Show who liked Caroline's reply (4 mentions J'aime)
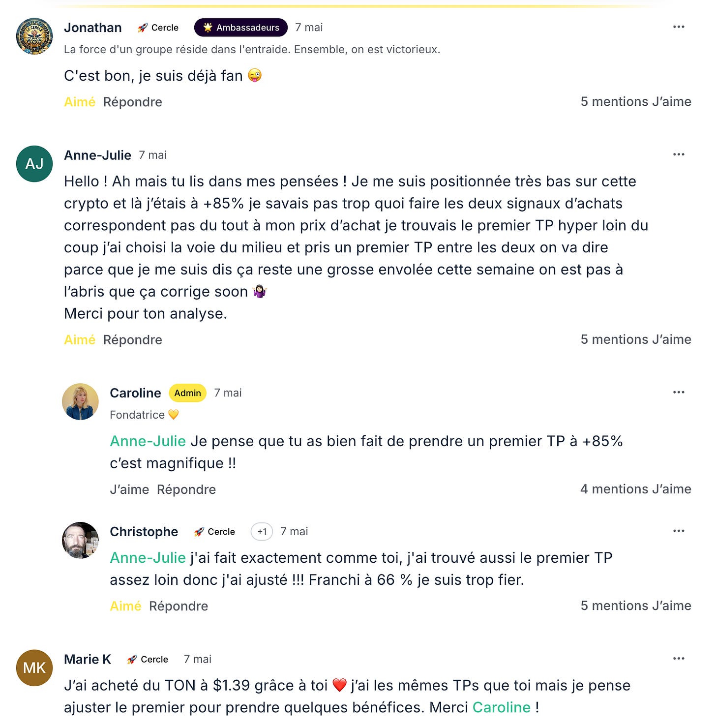Image resolution: width=716 pixels, height=728 pixels. pyautogui.click(x=635, y=489)
